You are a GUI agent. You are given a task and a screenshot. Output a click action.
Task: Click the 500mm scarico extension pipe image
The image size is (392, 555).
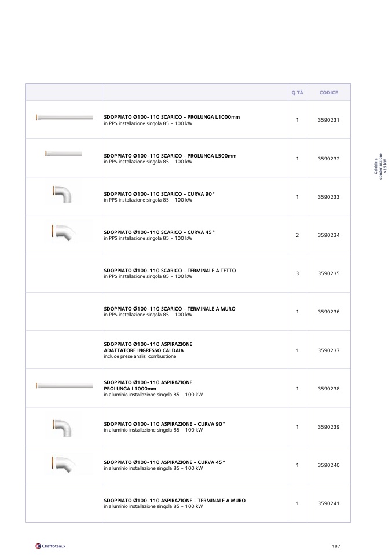click(64, 154)
